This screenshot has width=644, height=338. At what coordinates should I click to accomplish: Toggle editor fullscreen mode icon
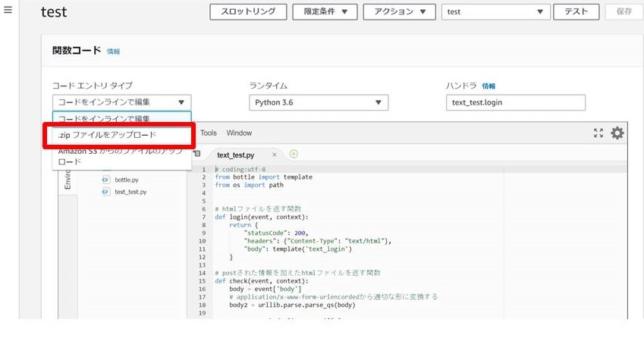[598, 133]
